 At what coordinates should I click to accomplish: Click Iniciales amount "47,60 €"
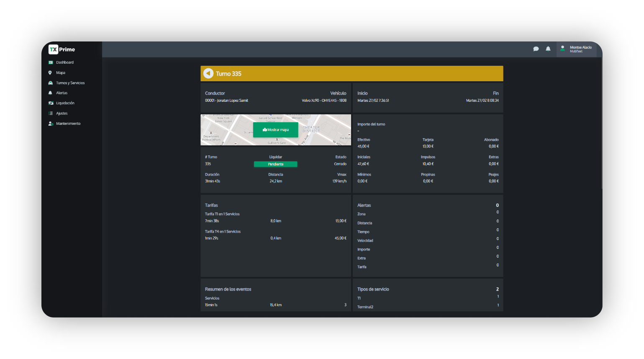[x=363, y=164]
